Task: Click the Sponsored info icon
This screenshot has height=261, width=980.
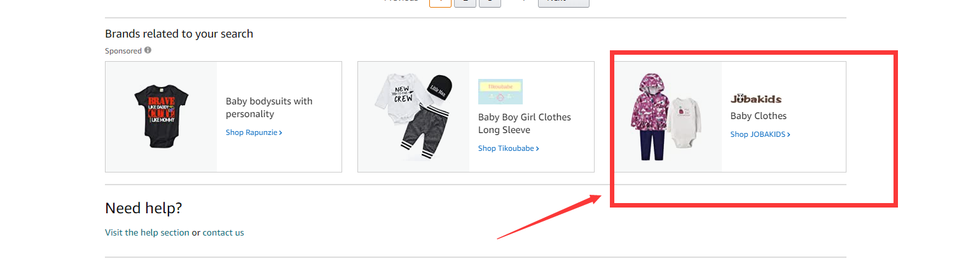Action: (x=148, y=50)
